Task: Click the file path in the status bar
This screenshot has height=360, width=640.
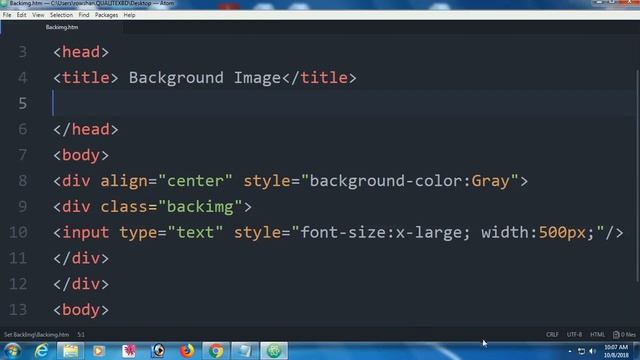Action: pyautogui.click(x=36, y=335)
